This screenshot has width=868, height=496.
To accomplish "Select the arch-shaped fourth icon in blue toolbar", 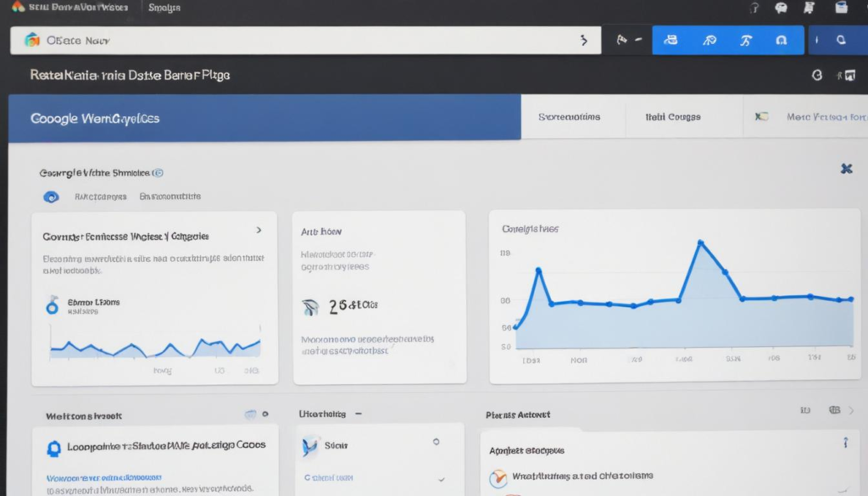I will 781,40.
